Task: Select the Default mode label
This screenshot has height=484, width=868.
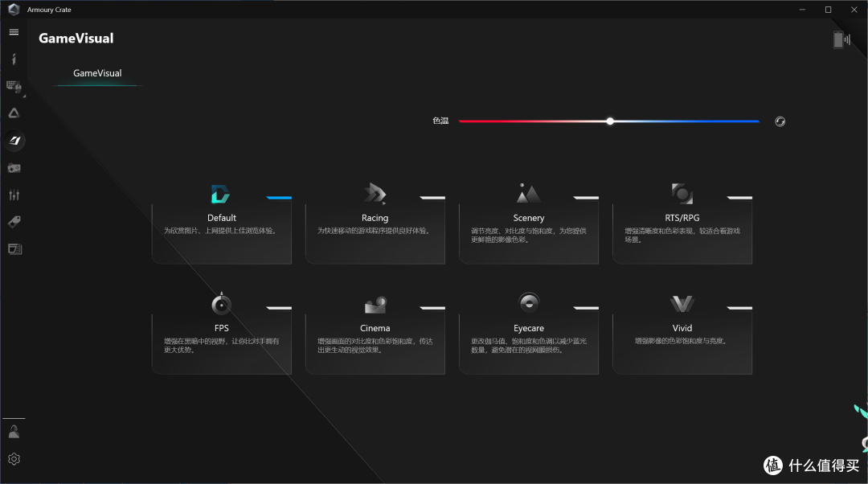Action: click(x=222, y=218)
